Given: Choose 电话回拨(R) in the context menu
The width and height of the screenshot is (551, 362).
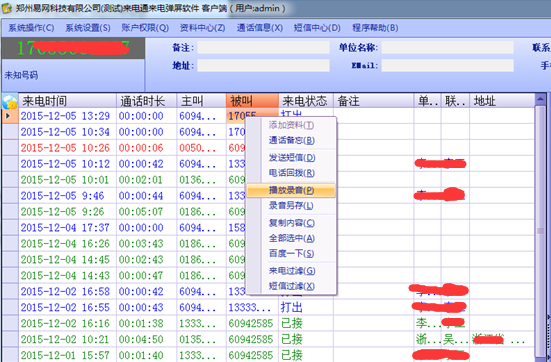Looking at the screenshot, I should [x=291, y=173].
